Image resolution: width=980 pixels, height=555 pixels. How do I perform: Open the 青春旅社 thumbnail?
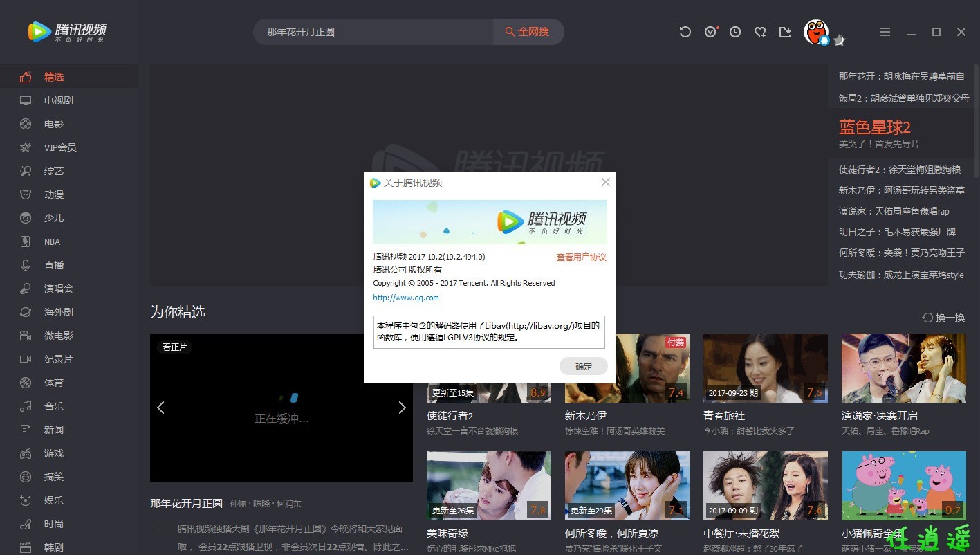tap(766, 368)
